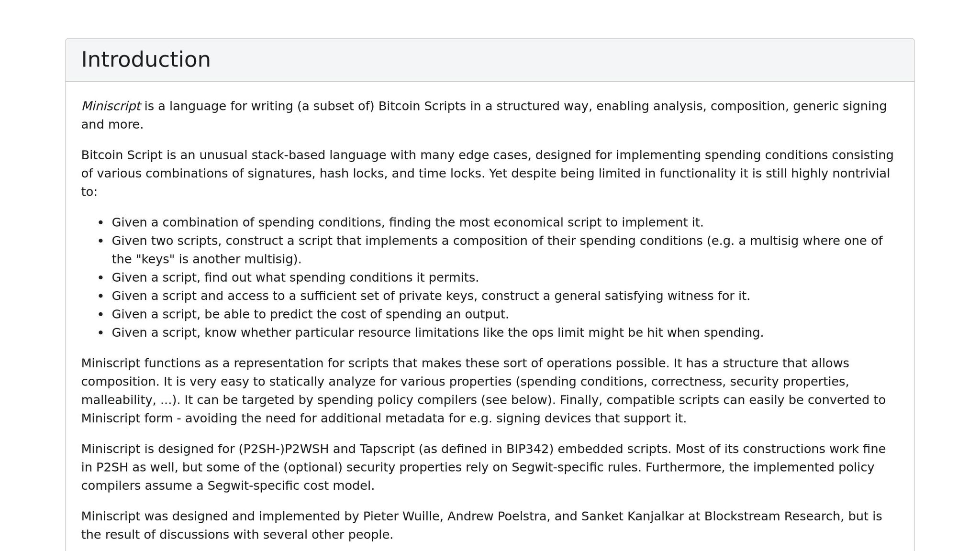This screenshot has height=551, width=980.
Task: Click the bullet about general satisfying witness
Action: click(431, 296)
